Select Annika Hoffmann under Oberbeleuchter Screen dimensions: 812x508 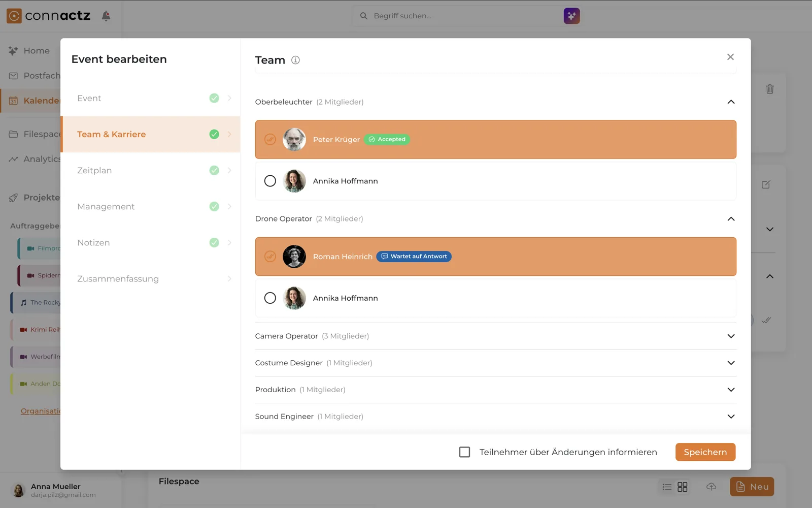[x=270, y=181]
